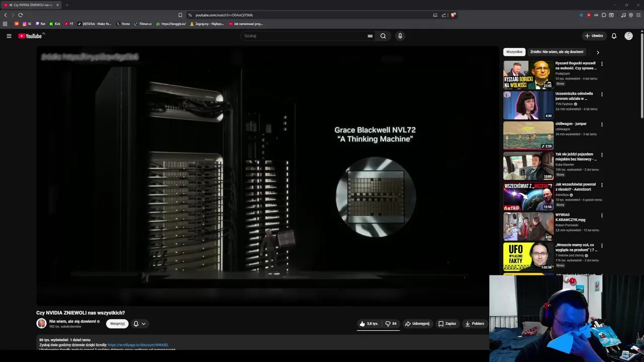Switch to the Czy NVIDIA ZNIEWOLI browser tab
The width and height of the screenshot is (644, 362).
pyautogui.click(x=31, y=5)
